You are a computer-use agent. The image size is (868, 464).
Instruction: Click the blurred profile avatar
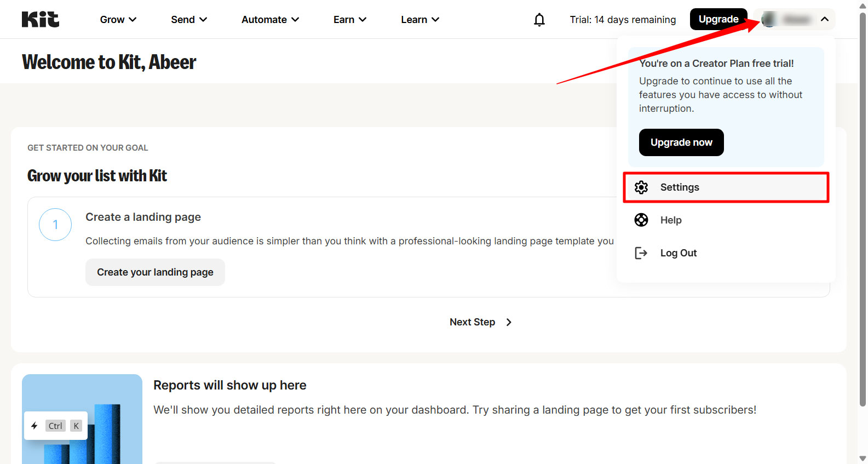coord(769,20)
